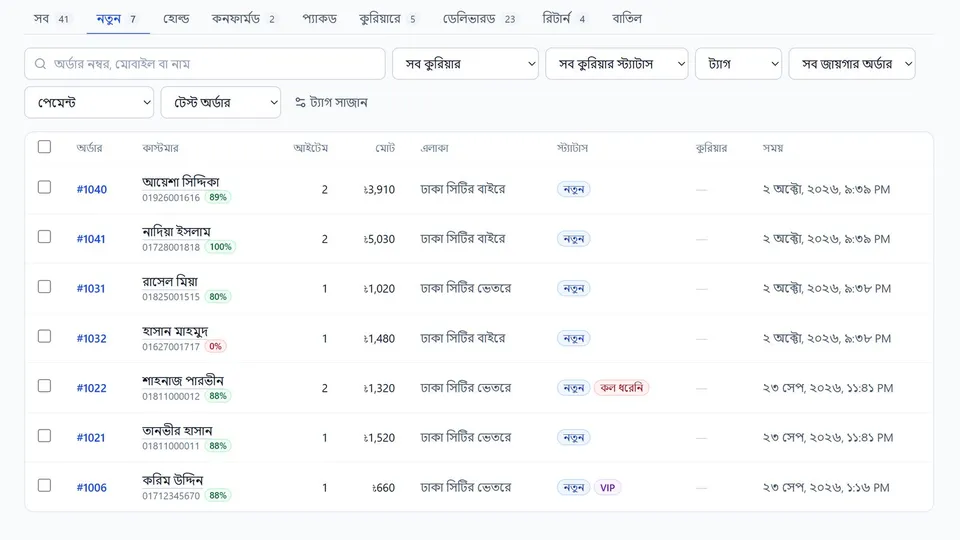Click customer name হাসান মাহমুদ
960x540 pixels.
click(175, 331)
